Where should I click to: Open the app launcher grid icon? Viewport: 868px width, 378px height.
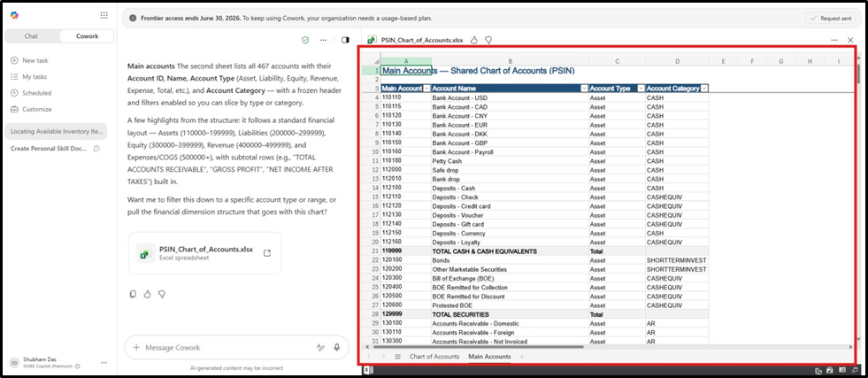click(x=104, y=16)
